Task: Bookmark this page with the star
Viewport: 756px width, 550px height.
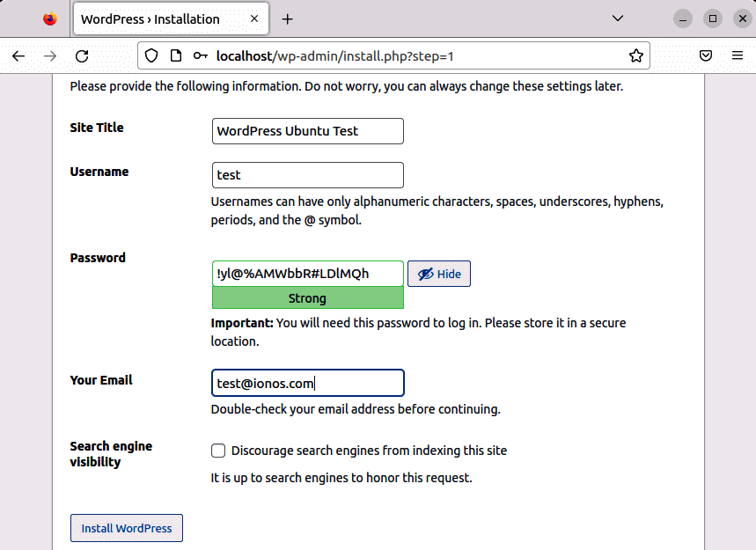Action: tap(636, 56)
